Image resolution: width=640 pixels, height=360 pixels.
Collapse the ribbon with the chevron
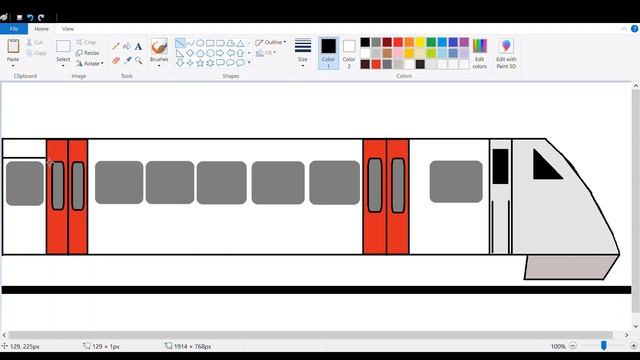(x=624, y=29)
